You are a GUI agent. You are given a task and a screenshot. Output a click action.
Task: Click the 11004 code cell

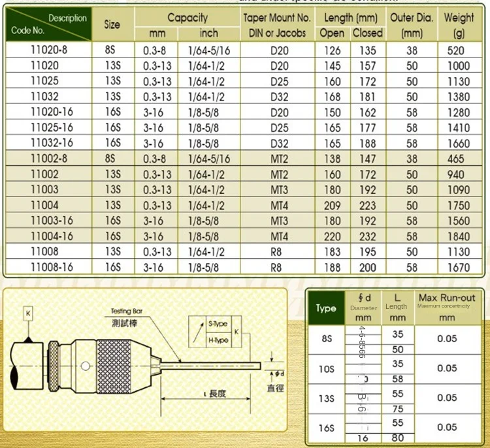[44, 205]
